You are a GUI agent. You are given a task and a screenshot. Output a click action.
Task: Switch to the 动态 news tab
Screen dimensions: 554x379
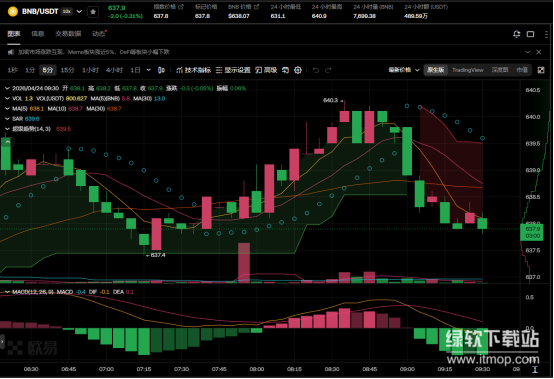[99, 34]
